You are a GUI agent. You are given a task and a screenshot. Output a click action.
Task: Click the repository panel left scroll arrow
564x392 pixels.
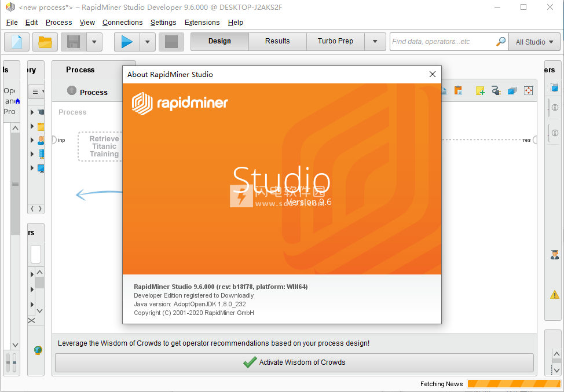point(32,208)
